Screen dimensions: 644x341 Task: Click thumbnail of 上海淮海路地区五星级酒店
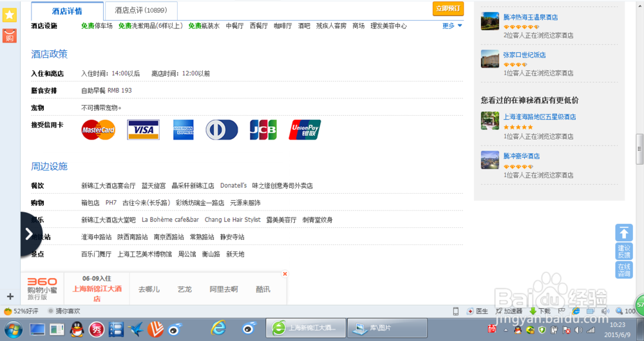tap(490, 121)
